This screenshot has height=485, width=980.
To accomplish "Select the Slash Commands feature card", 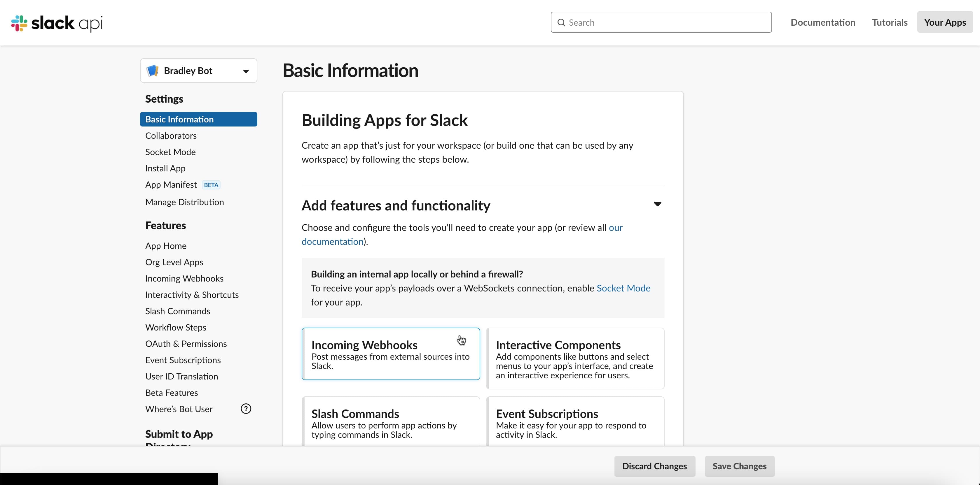I will 391,421.
